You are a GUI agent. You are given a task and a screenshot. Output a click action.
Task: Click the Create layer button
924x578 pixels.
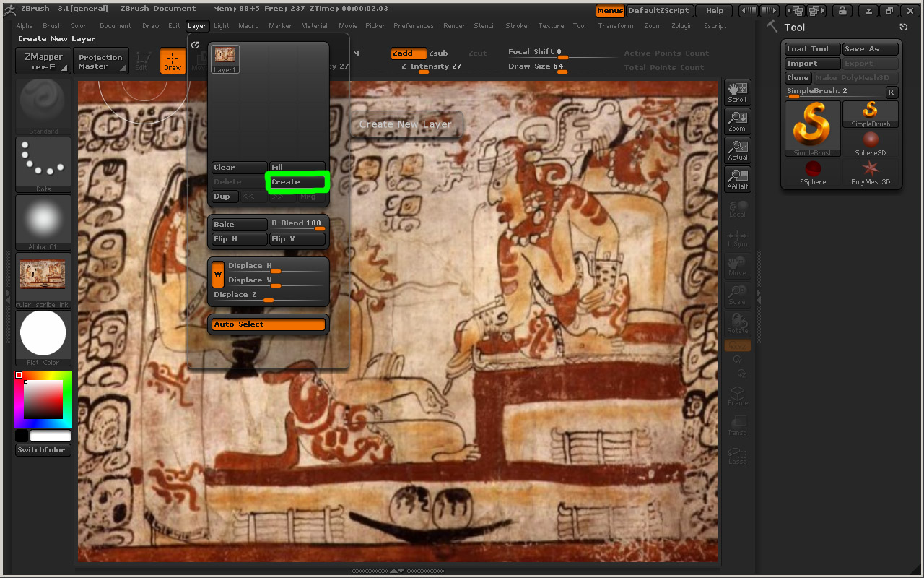pos(297,182)
